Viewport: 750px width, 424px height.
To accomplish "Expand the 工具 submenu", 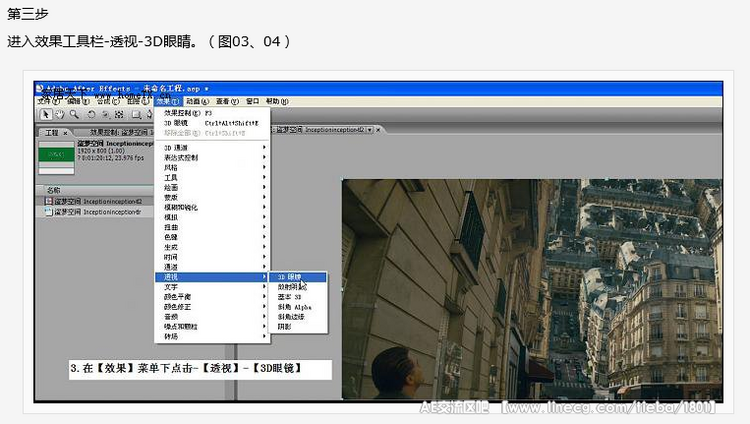I will (212, 178).
